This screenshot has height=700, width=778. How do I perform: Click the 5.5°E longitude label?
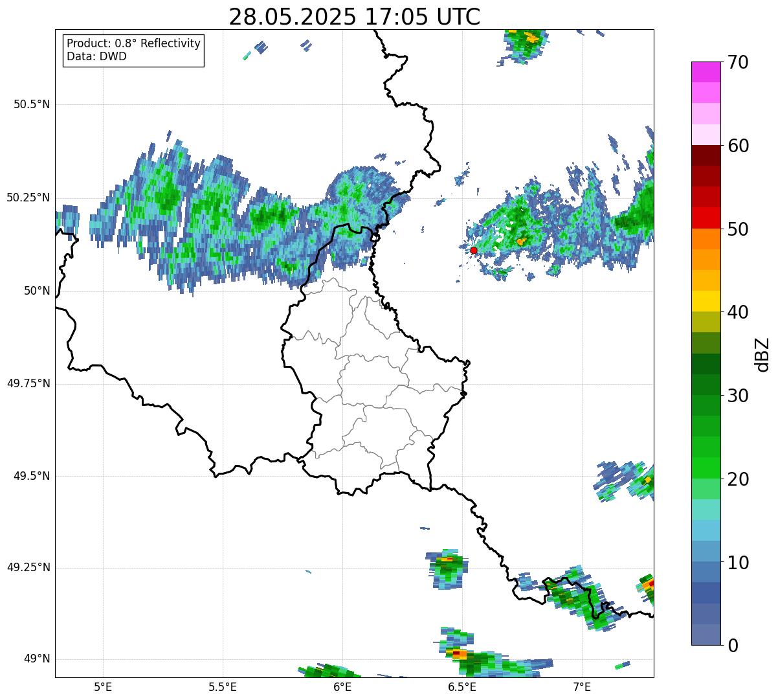point(223,687)
